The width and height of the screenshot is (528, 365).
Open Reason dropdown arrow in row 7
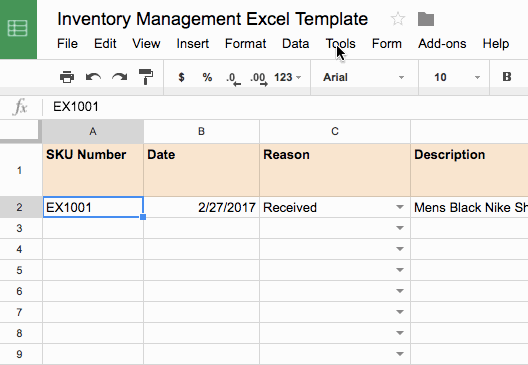pos(400,312)
